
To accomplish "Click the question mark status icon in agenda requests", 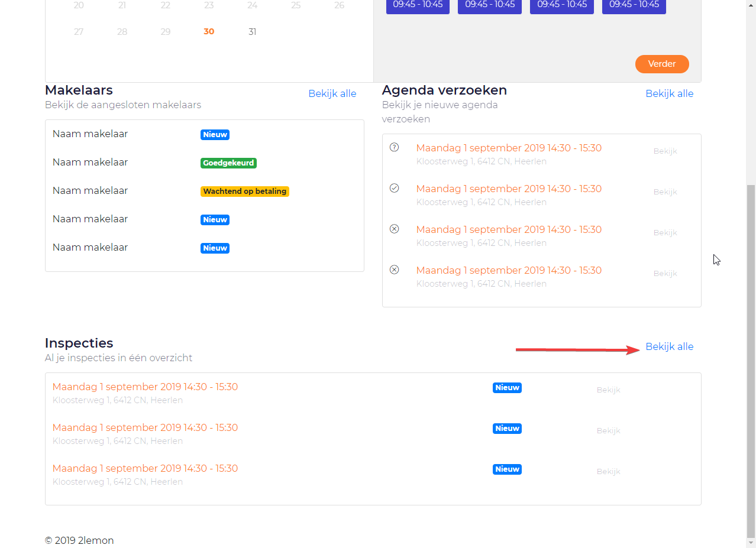I will click(x=395, y=147).
